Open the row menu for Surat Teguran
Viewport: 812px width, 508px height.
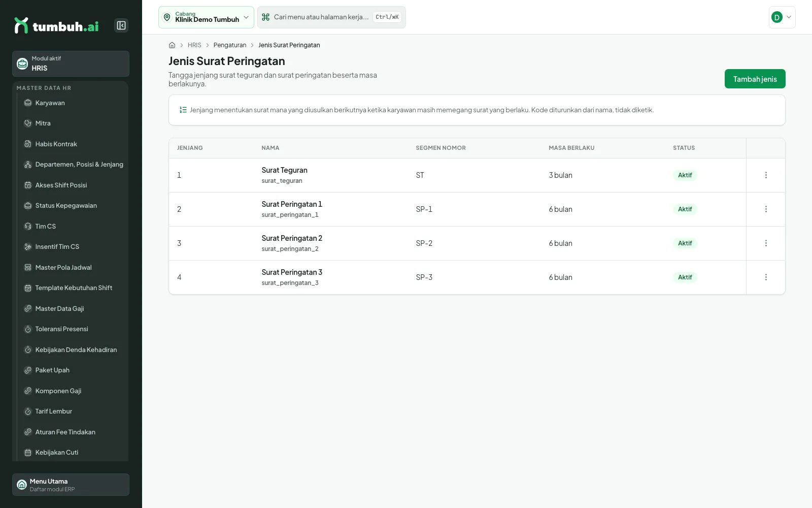click(766, 175)
